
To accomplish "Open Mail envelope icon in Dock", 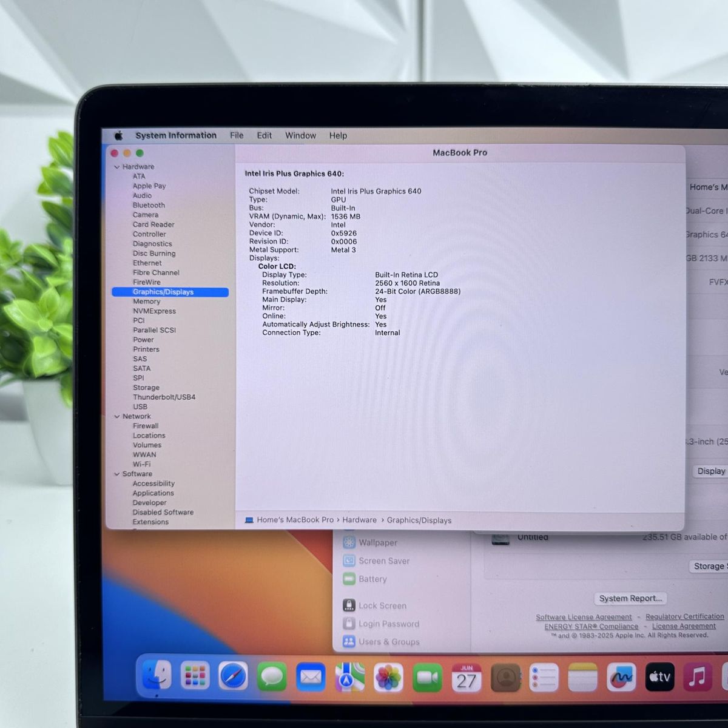I will 311,676.
